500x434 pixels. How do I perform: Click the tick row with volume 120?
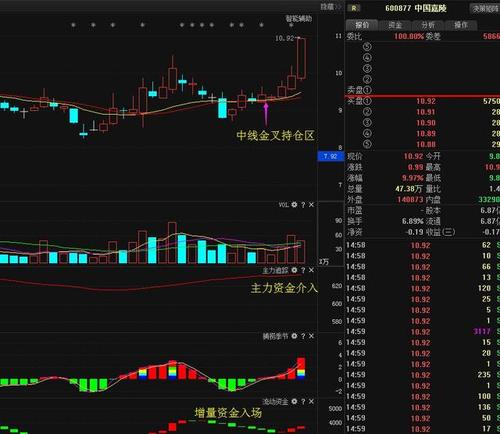423,288
